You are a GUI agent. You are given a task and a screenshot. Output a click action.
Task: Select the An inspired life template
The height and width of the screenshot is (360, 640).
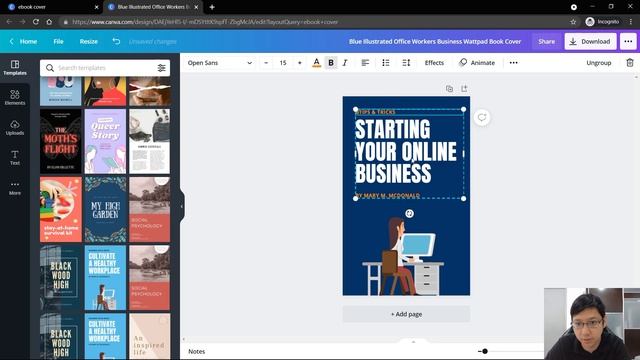(x=149, y=336)
